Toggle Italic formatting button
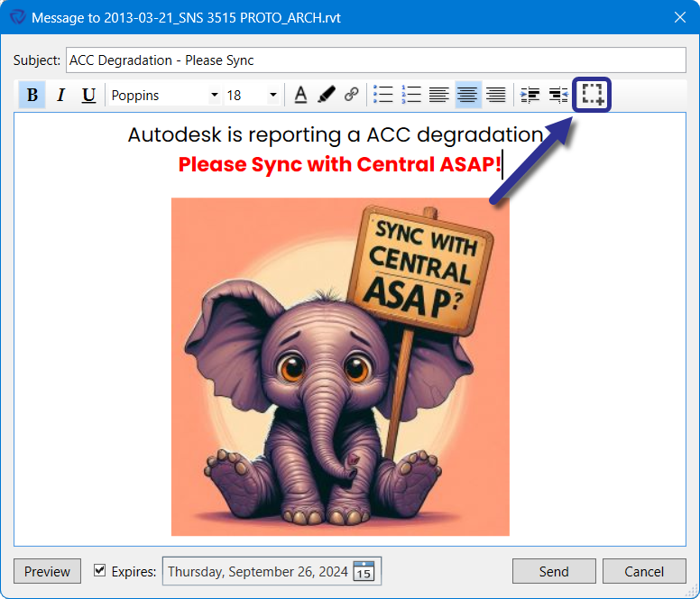Screen dimensions: 700x599 pos(61,95)
